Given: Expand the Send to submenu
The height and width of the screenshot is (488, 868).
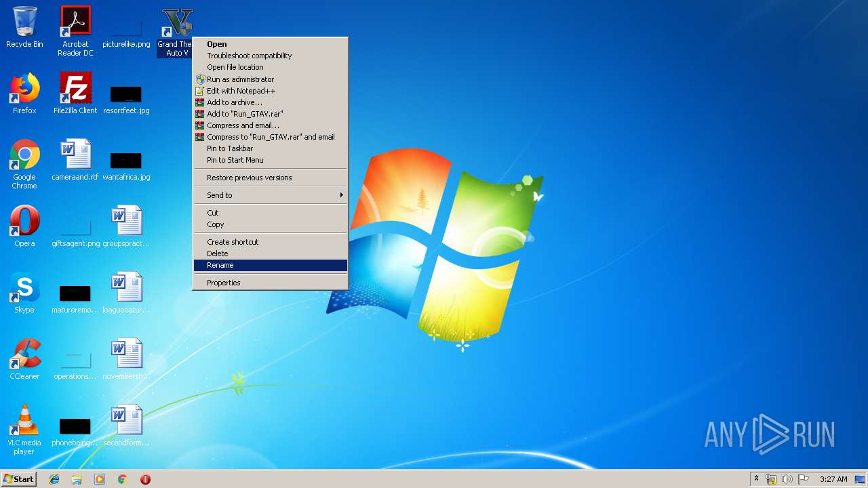Looking at the screenshot, I should (271, 195).
